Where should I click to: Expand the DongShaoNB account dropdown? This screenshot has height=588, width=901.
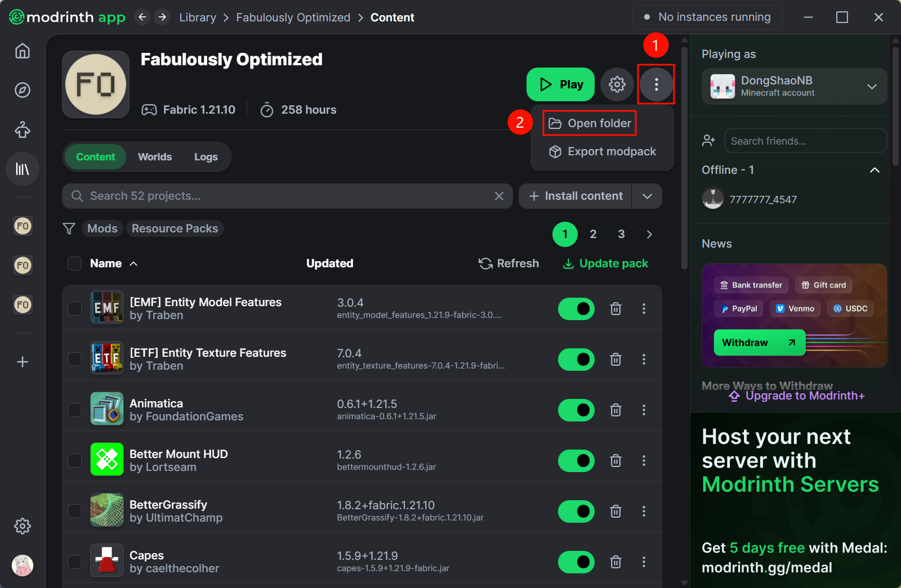[x=872, y=87]
